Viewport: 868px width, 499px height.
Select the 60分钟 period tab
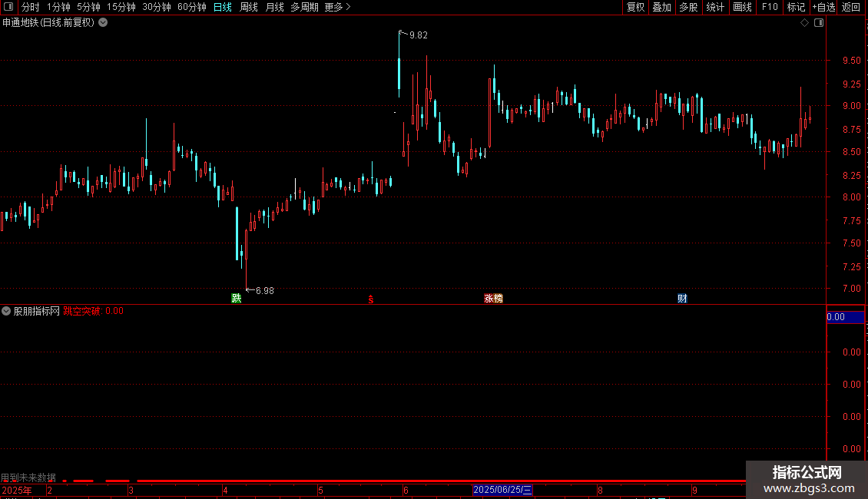click(x=191, y=7)
